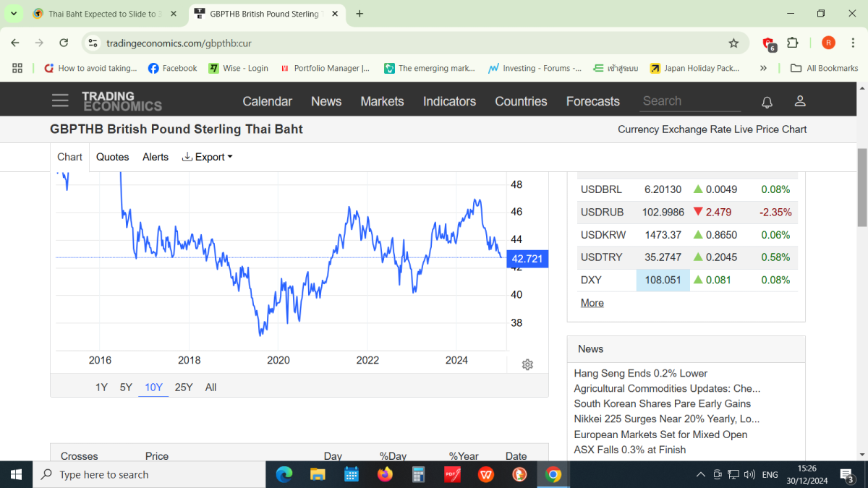868x488 pixels.
Task: Switch to the Quotes tab
Action: (x=112, y=157)
